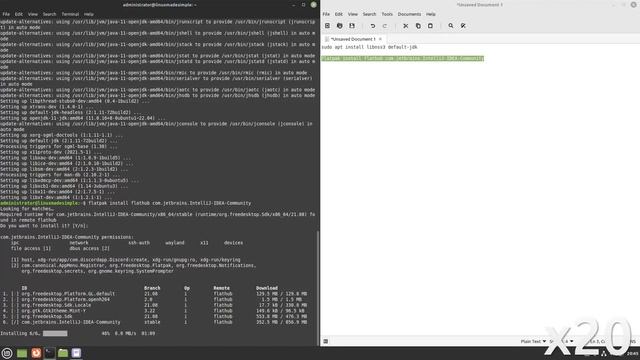Click 'org.freedesktop.Sdk.Locale' row in terminal
The height and width of the screenshot is (360, 640).
(155, 305)
